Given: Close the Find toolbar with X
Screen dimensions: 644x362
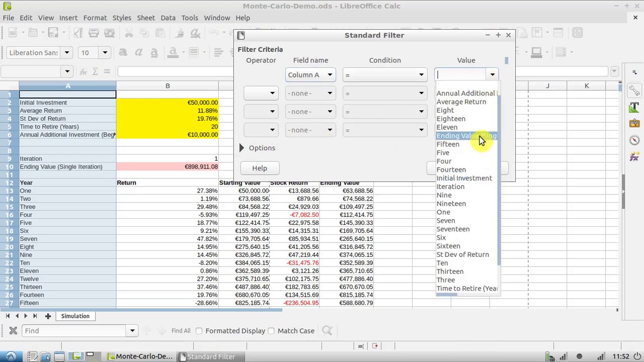Looking at the screenshot, I should click(x=13, y=330).
